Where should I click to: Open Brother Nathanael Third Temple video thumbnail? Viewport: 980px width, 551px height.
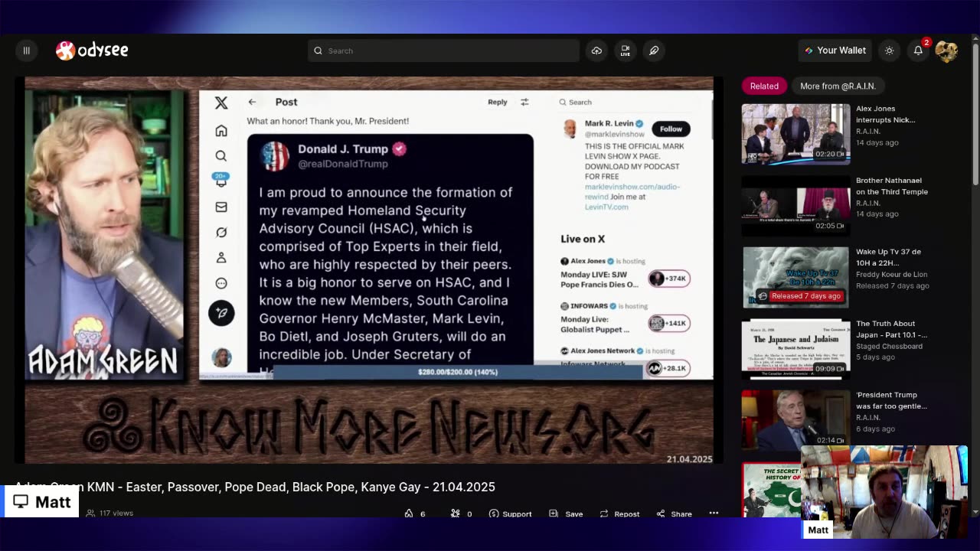[795, 206]
